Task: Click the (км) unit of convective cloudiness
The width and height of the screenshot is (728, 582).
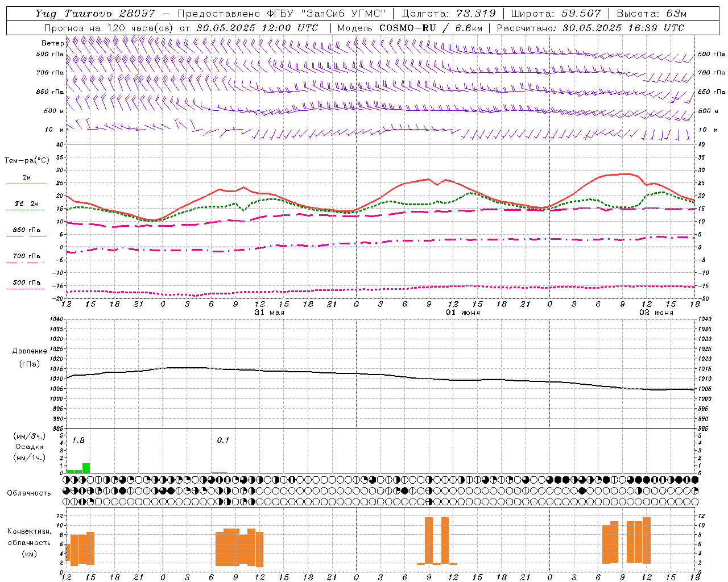Action: pyautogui.click(x=30, y=554)
